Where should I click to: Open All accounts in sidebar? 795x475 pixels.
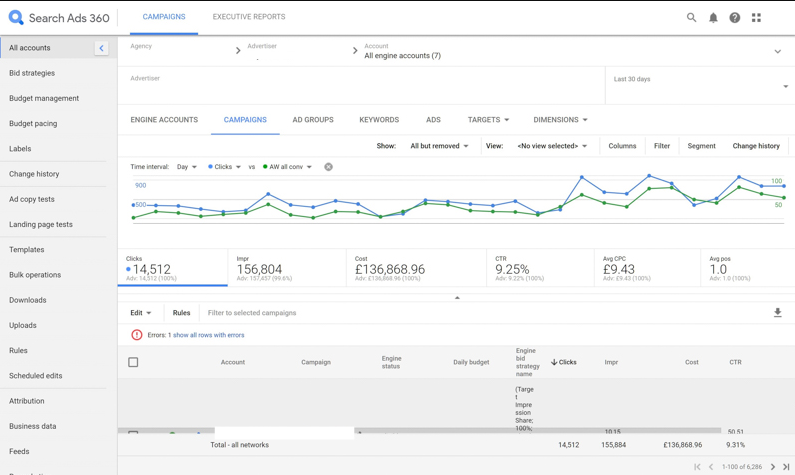[x=30, y=48]
